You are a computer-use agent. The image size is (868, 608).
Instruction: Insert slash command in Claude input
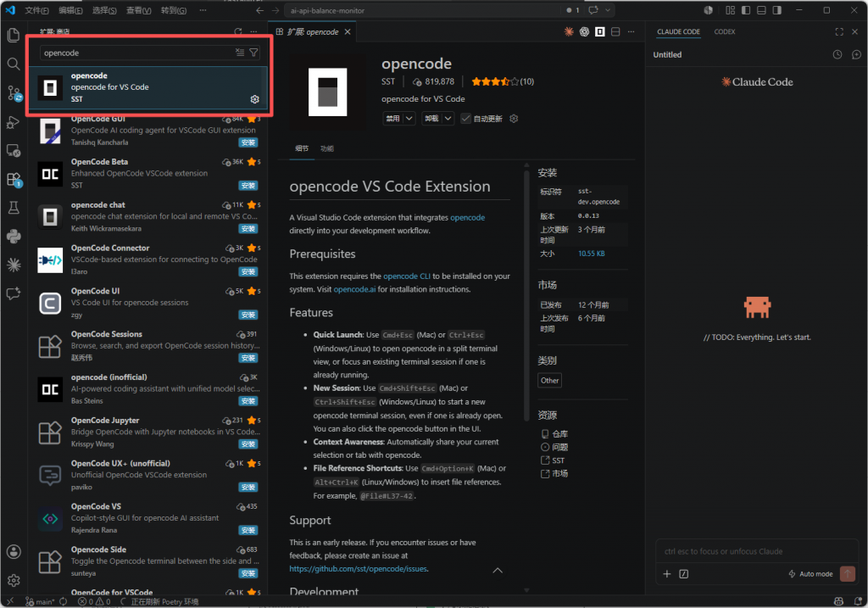[684, 574]
